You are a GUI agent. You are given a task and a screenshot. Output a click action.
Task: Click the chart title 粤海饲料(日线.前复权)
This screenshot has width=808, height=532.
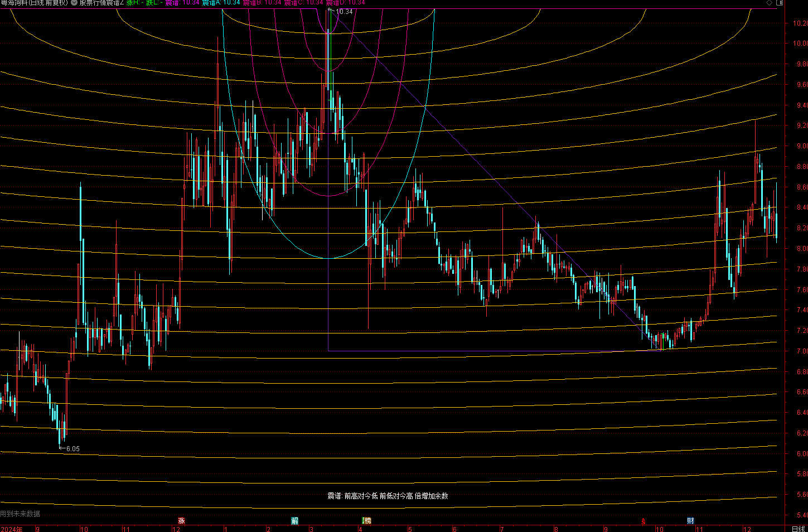[34, 3]
